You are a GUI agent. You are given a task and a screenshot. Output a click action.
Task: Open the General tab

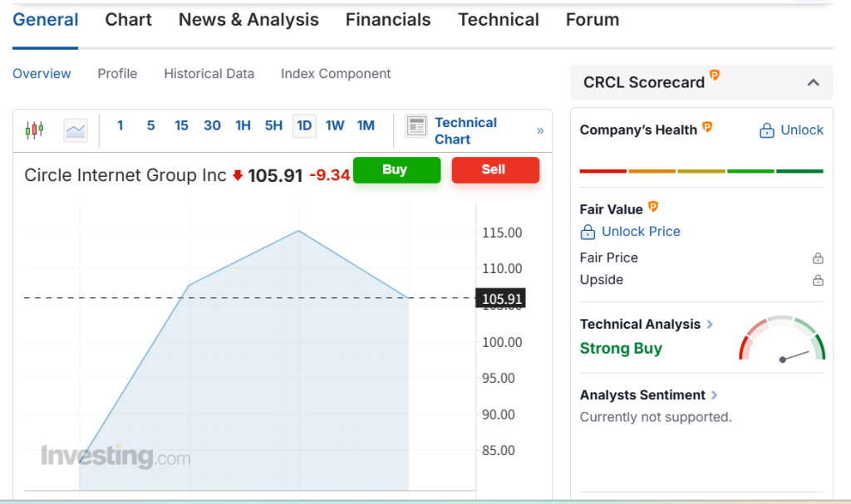[46, 20]
